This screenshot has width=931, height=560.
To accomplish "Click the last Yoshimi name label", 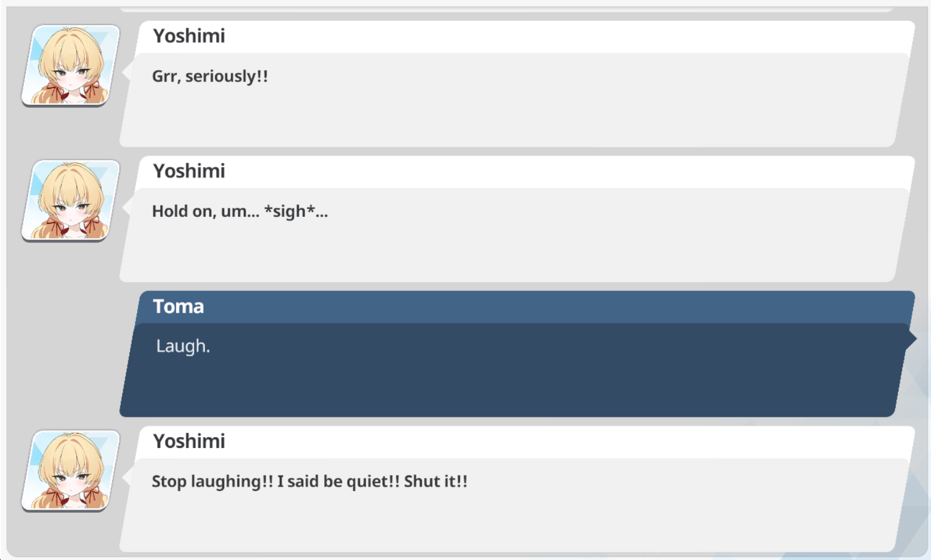I will click(189, 441).
